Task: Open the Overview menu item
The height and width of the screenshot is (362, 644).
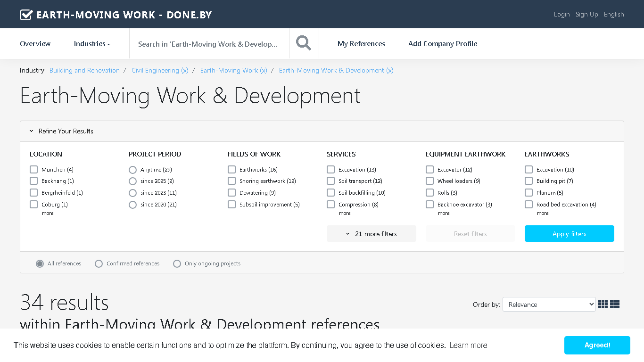Action: (x=35, y=43)
